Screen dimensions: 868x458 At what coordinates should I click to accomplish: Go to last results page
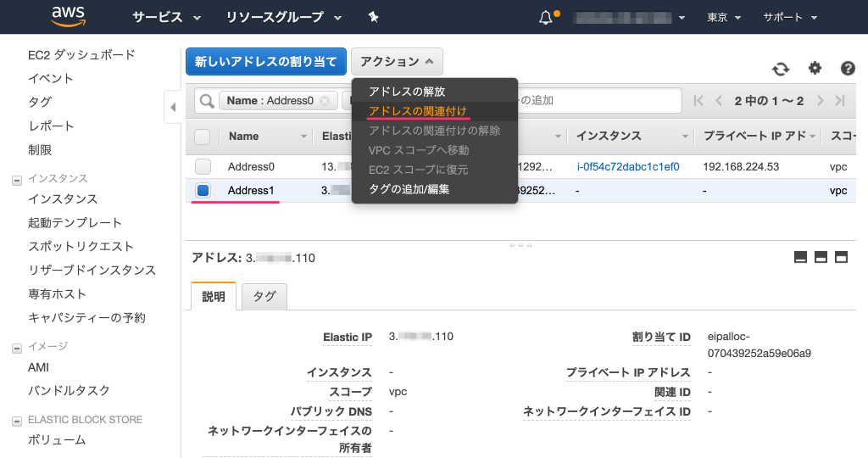[x=840, y=101]
